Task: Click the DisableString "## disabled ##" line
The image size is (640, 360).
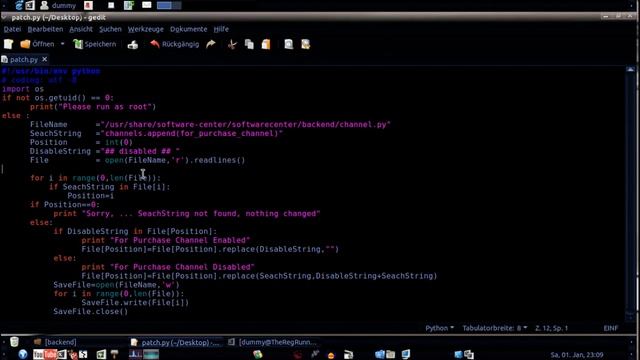Action: coord(104,151)
